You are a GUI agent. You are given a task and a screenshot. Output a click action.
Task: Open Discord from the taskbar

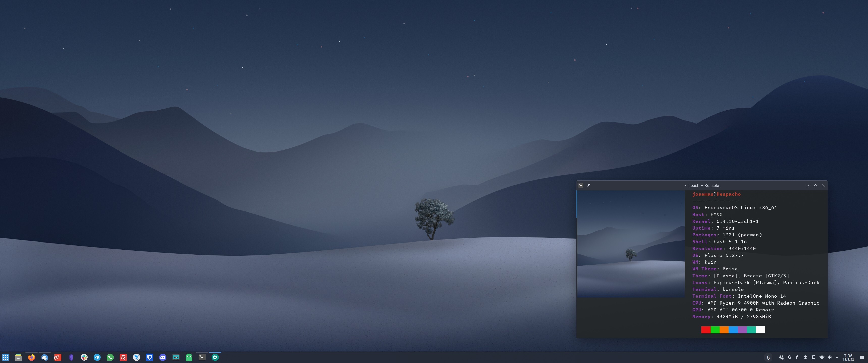coord(163,357)
